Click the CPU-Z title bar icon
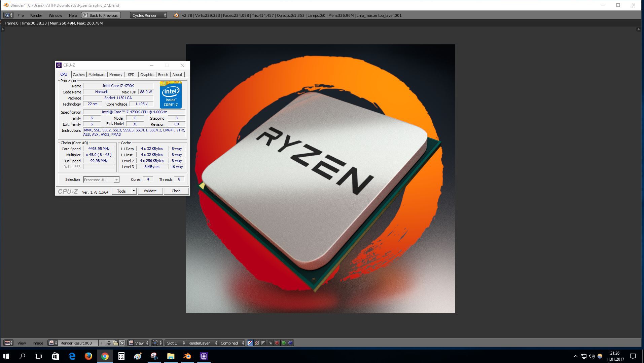644x363 pixels. (x=59, y=65)
